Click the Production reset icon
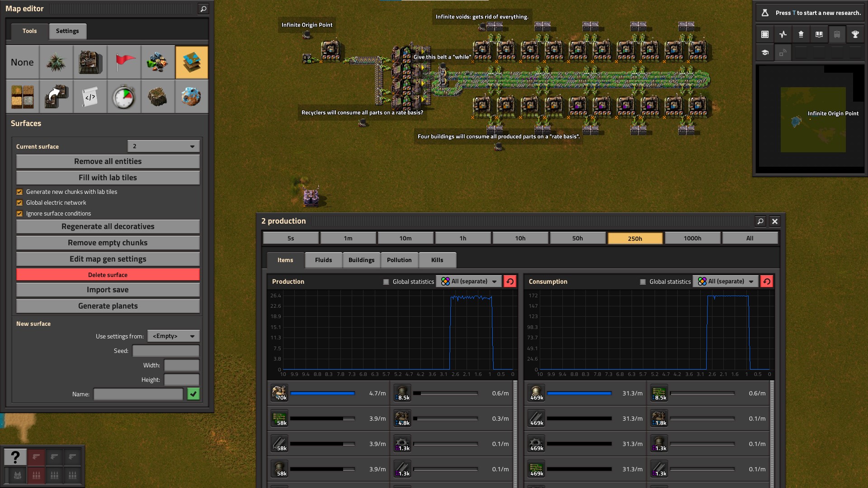The width and height of the screenshot is (868, 488). pyautogui.click(x=510, y=282)
